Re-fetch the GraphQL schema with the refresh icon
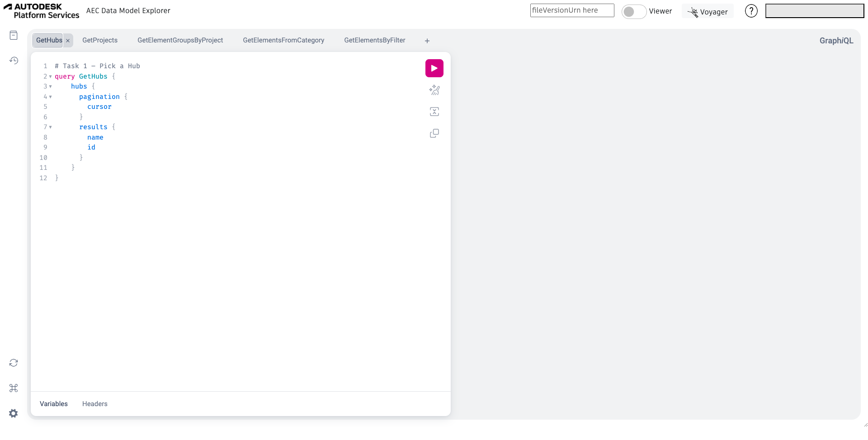This screenshot has width=868, height=440. [x=14, y=363]
